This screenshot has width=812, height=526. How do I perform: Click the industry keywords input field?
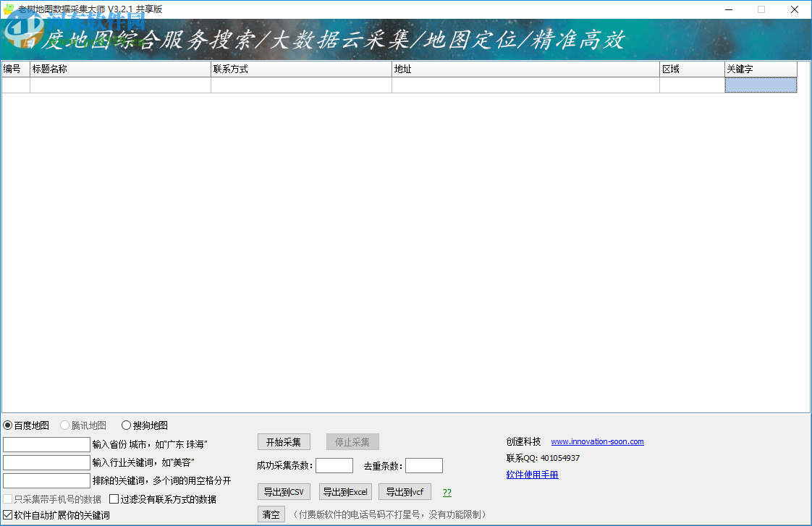pos(46,462)
